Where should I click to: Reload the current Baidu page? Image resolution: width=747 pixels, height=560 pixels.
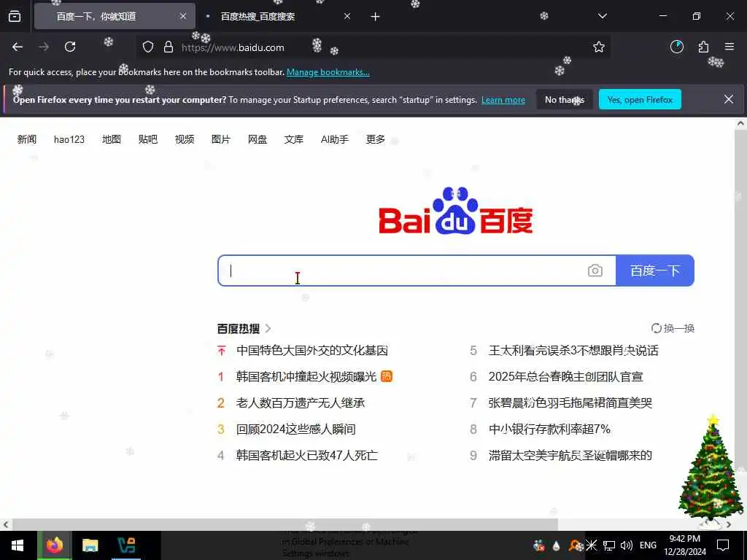[x=70, y=47]
